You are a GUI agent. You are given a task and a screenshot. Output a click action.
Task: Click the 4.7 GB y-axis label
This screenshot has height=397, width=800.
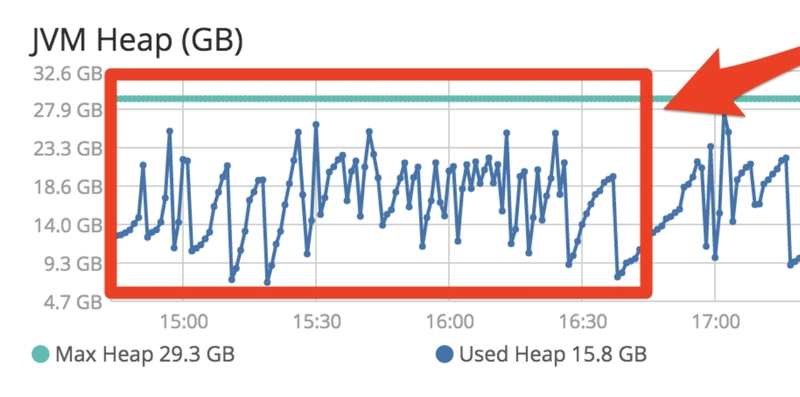pos(71,302)
